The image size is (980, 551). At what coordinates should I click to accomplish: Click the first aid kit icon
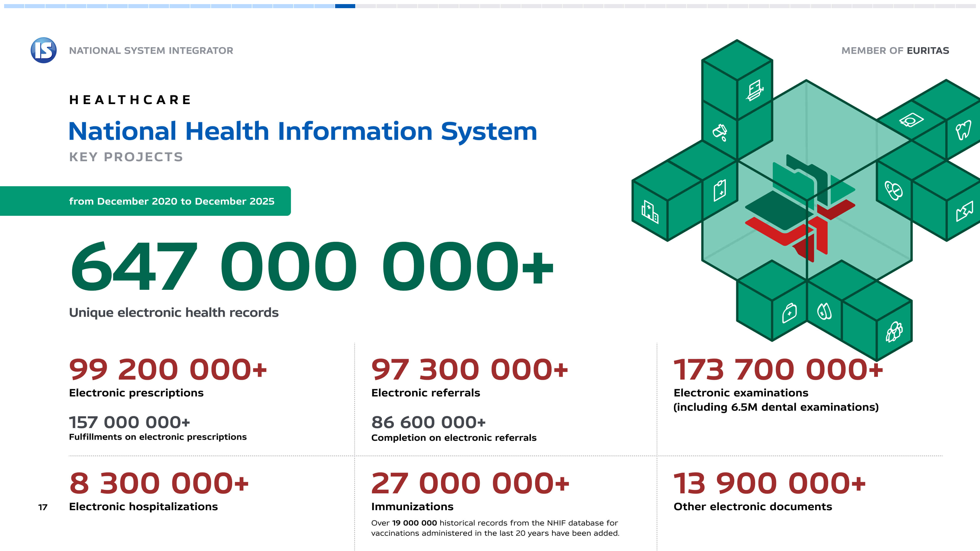pyautogui.click(x=789, y=313)
